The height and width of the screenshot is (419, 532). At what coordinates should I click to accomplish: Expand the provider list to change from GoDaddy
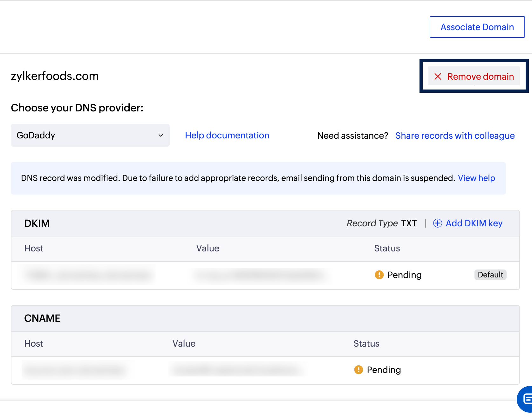click(x=90, y=135)
